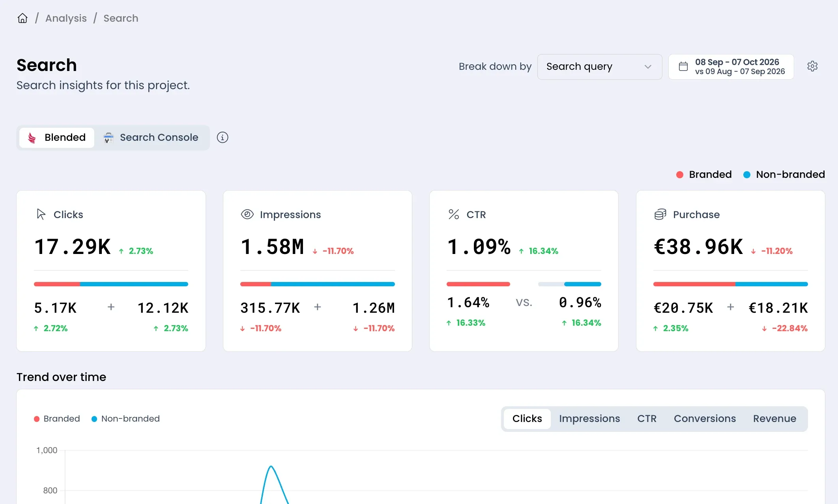Click the info icon beside Search Console
The image size is (838, 504).
[223, 137]
